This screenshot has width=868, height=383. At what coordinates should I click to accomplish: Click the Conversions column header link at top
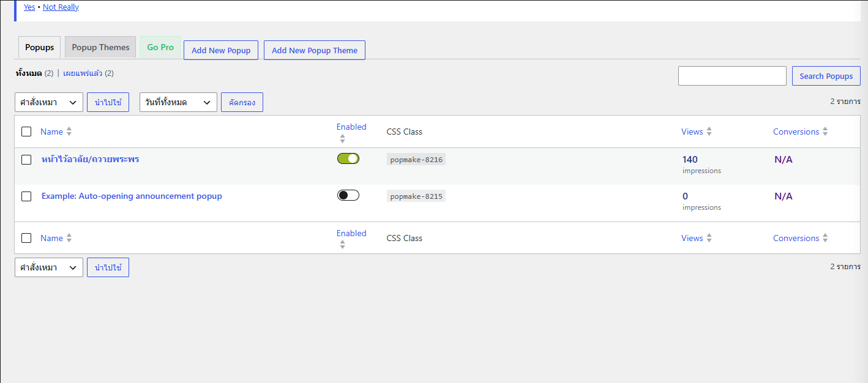coord(796,132)
